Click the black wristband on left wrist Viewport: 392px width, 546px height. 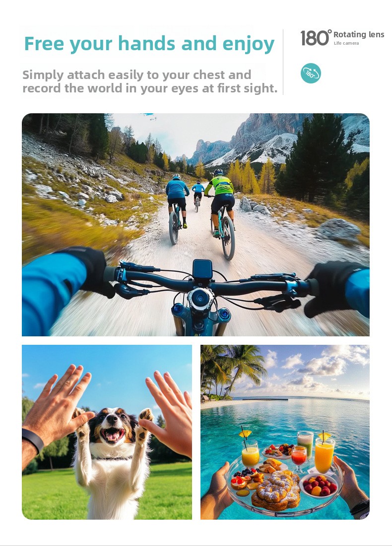coord(33,440)
